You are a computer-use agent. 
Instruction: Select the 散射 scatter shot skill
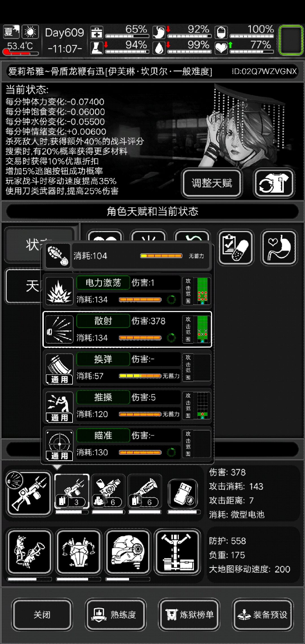[x=127, y=329]
